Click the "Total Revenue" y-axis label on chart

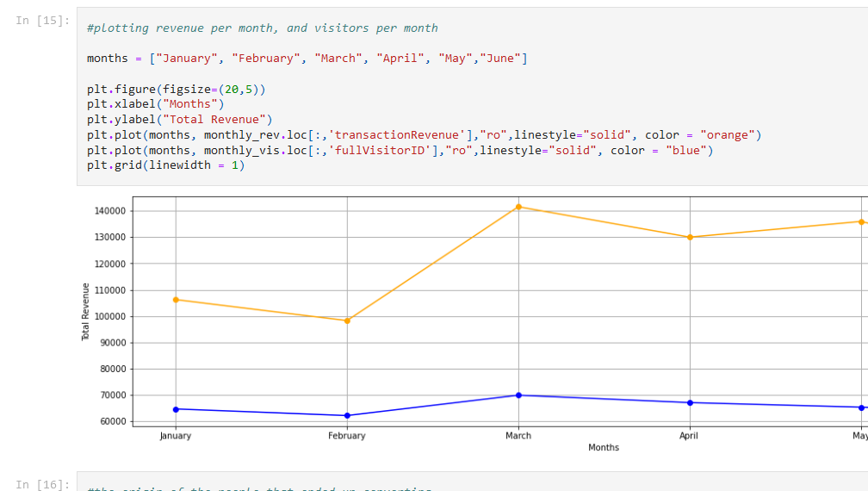(x=86, y=311)
